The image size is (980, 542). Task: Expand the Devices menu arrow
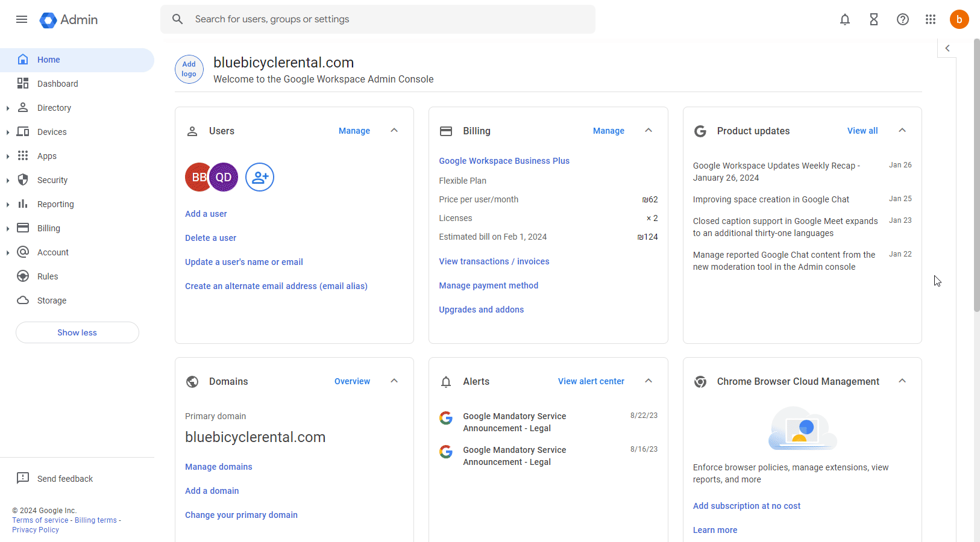coord(7,132)
